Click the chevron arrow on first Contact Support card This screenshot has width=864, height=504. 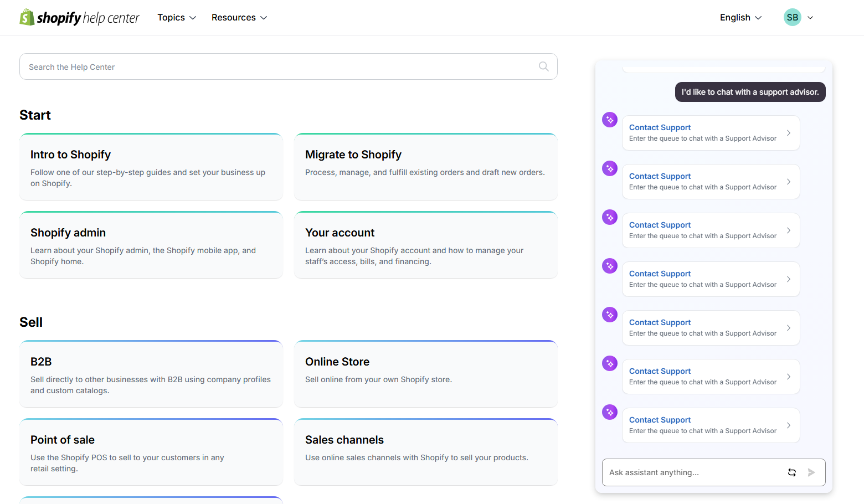tap(788, 133)
